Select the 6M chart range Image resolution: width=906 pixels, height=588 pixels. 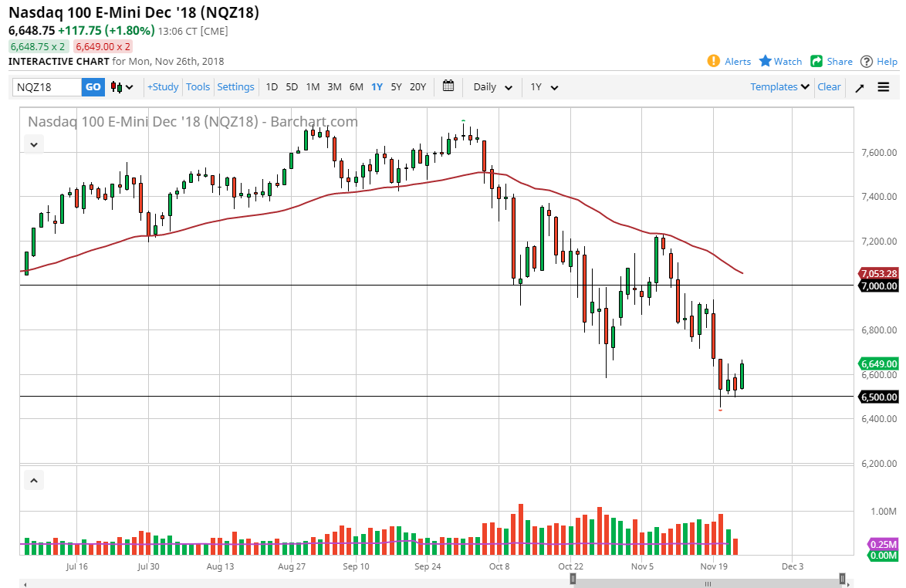[x=356, y=87]
